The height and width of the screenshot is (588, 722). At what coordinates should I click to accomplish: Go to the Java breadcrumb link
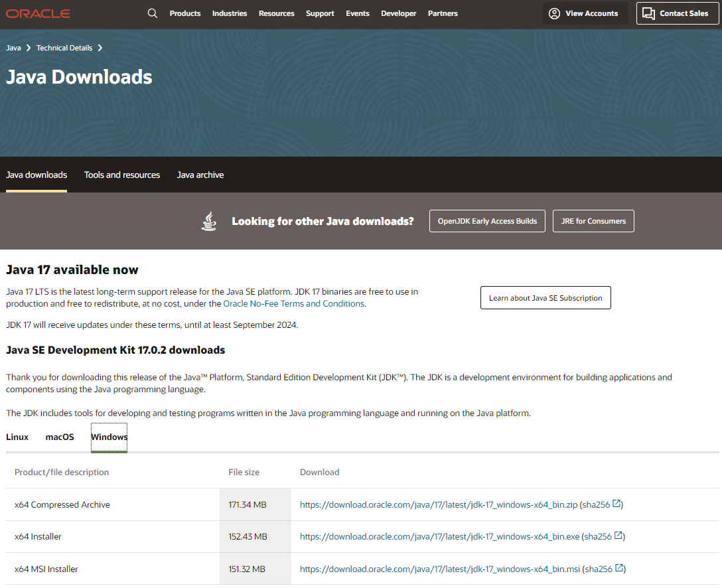[13, 48]
